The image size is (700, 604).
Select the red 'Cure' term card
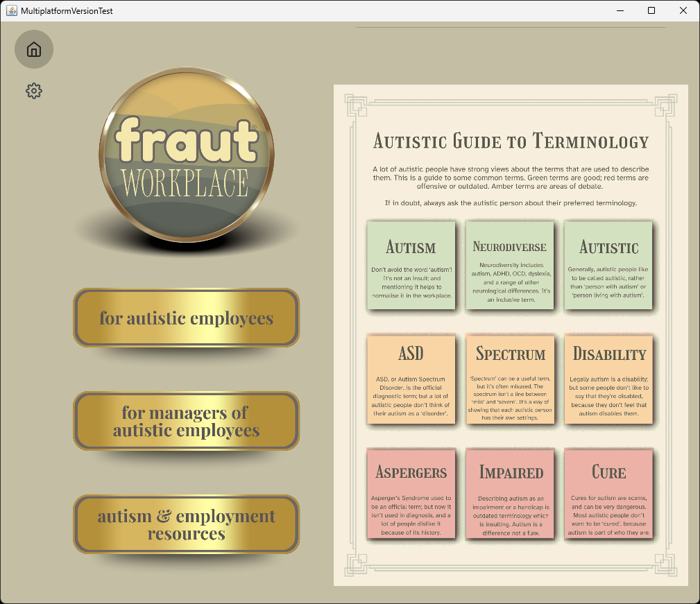(x=608, y=494)
